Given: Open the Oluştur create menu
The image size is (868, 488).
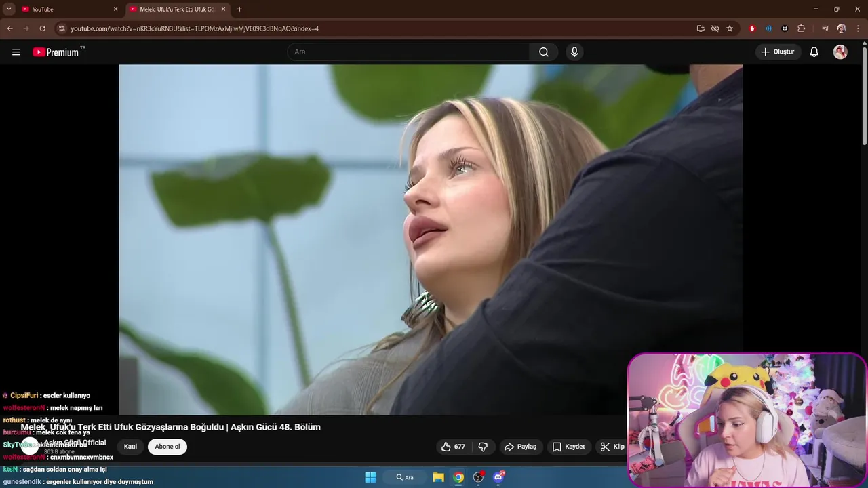Looking at the screenshot, I should click(x=778, y=52).
